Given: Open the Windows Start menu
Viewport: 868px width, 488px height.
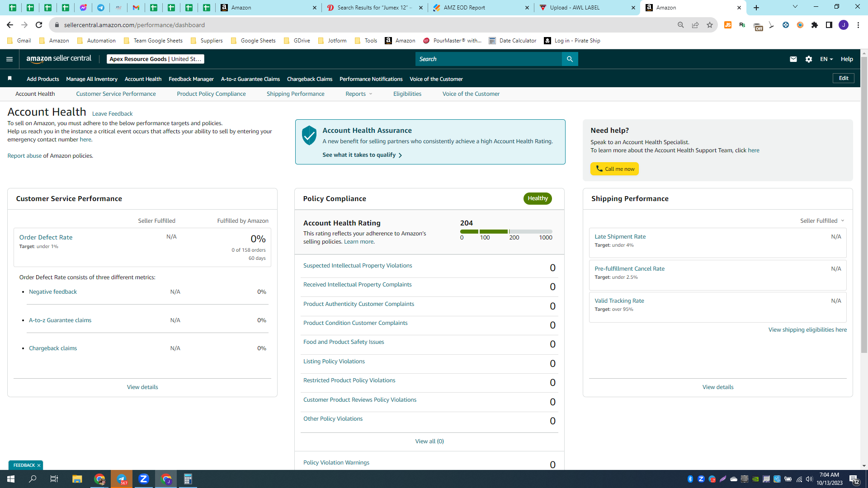Looking at the screenshot, I should (11, 479).
